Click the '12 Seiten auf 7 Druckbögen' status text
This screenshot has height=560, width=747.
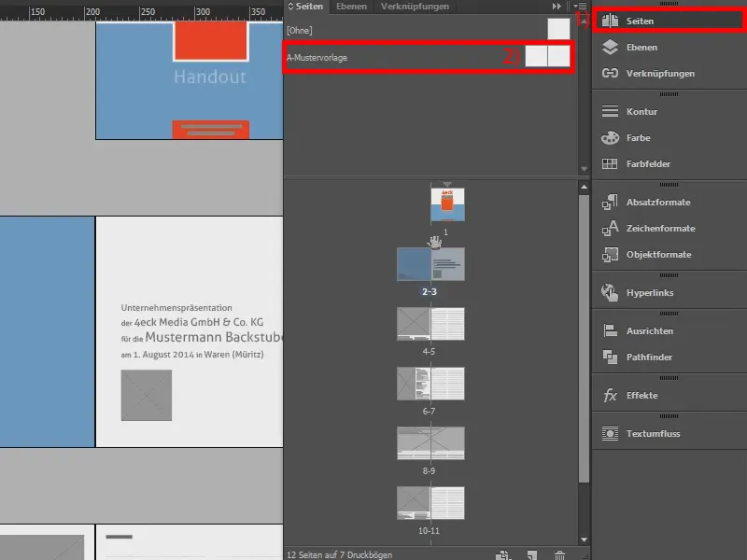(x=339, y=555)
